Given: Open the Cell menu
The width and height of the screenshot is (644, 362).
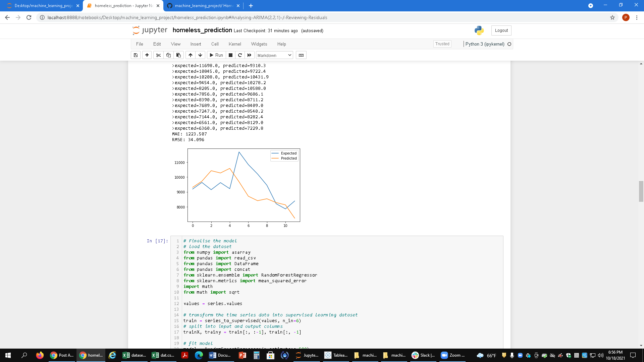Looking at the screenshot, I should tap(215, 44).
